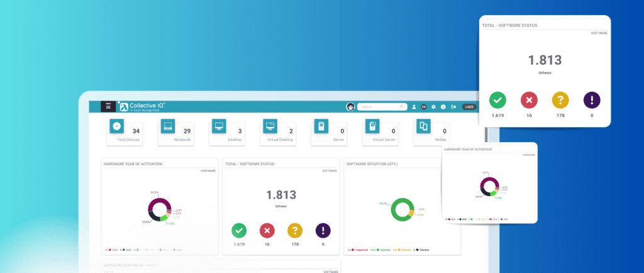Click the magnifier icon in Search box
The image size is (644, 273).
tap(401, 107)
